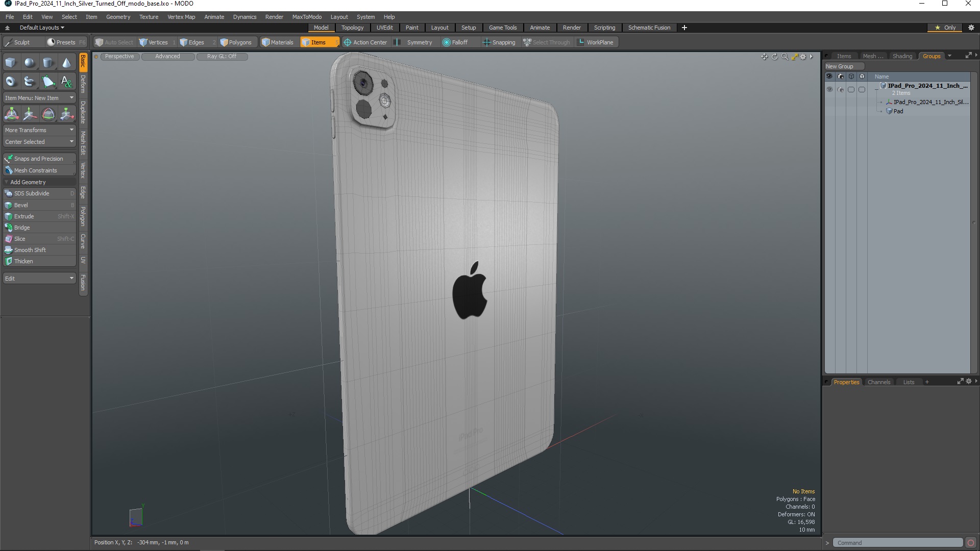Click the Render button in top toolbar
Screen dimensions: 980x551
pos(274,16)
